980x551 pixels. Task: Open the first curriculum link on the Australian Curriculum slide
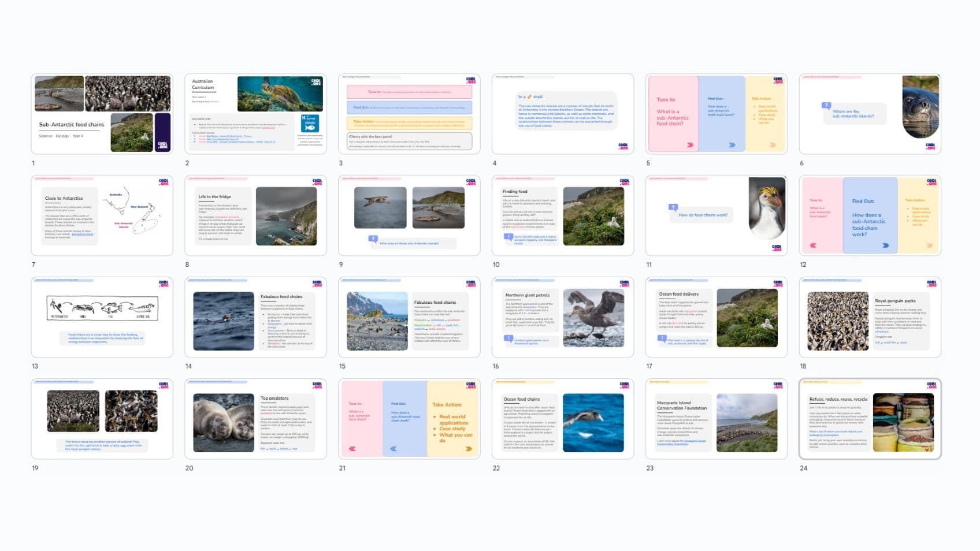pyautogui.click(x=227, y=137)
